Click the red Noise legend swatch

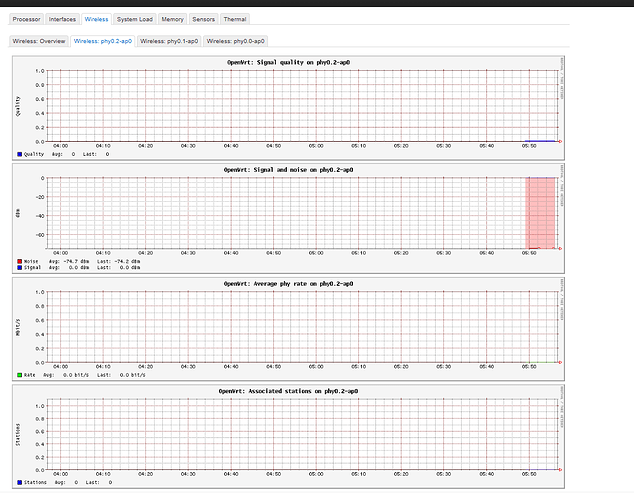tap(18, 261)
